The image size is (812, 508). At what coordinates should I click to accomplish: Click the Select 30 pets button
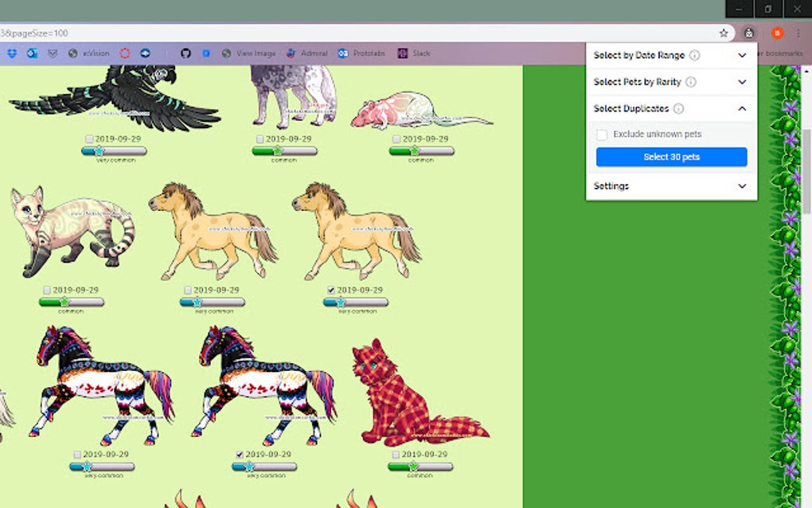670,157
